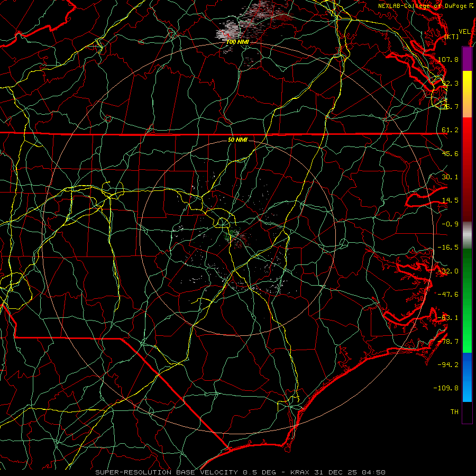Click the 30.1 velocity scale value
The image size is (476, 476).
(x=450, y=177)
